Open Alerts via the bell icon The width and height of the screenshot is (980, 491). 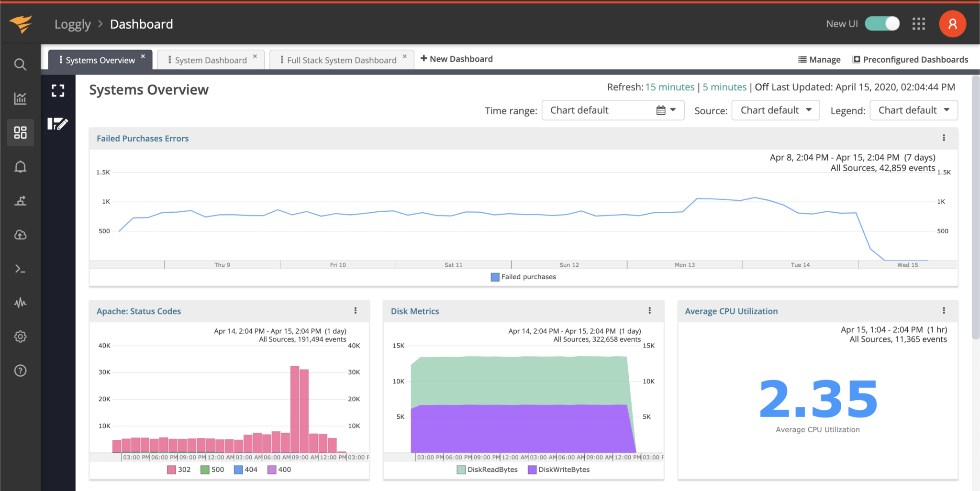pyautogui.click(x=20, y=166)
